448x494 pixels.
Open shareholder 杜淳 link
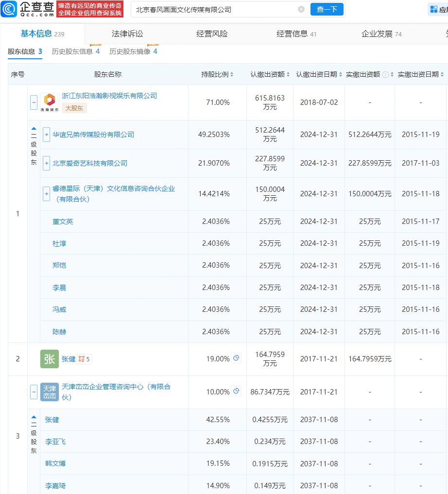tap(59, 243)
